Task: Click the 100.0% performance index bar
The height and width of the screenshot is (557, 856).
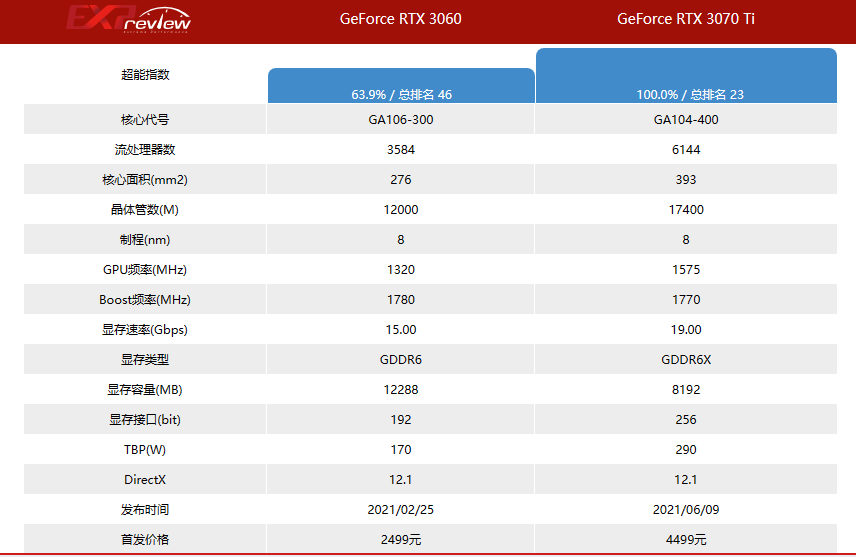Action: 686,75
